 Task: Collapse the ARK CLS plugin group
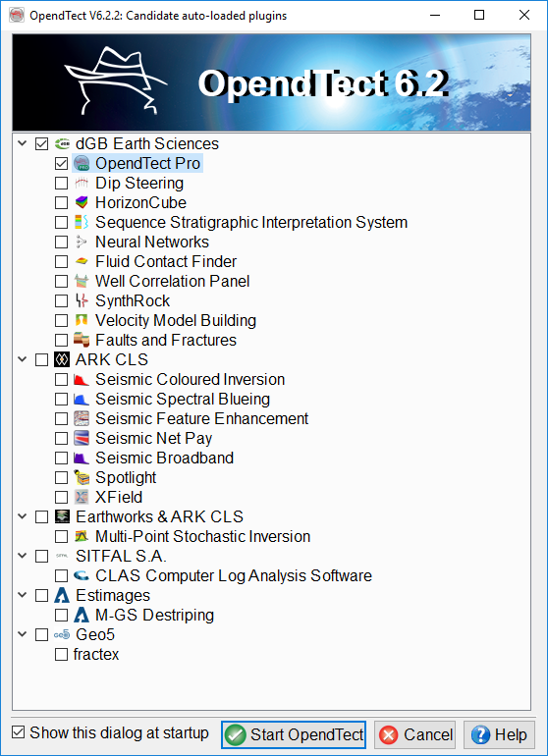click(x=23, y=359)
